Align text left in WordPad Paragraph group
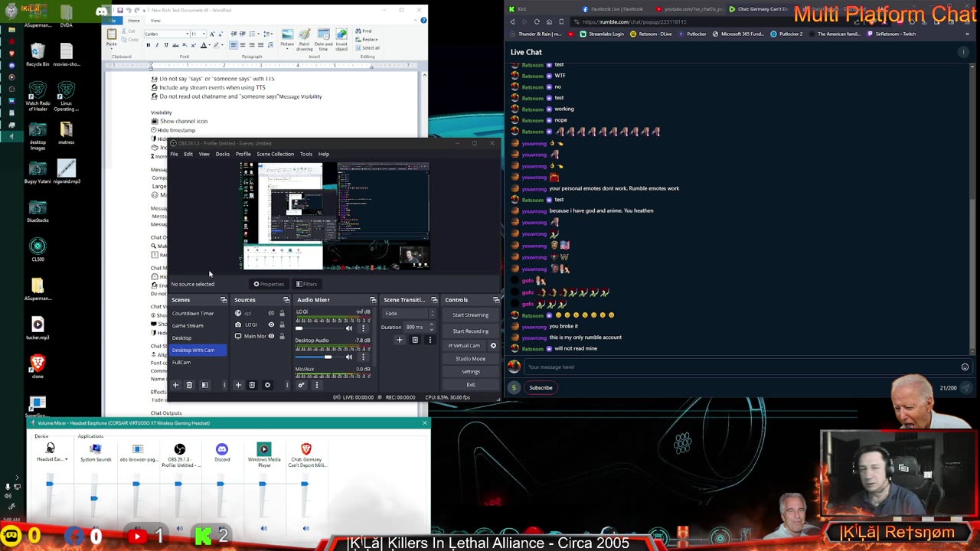This screenshot has height=551, width=980. [234, 45]
